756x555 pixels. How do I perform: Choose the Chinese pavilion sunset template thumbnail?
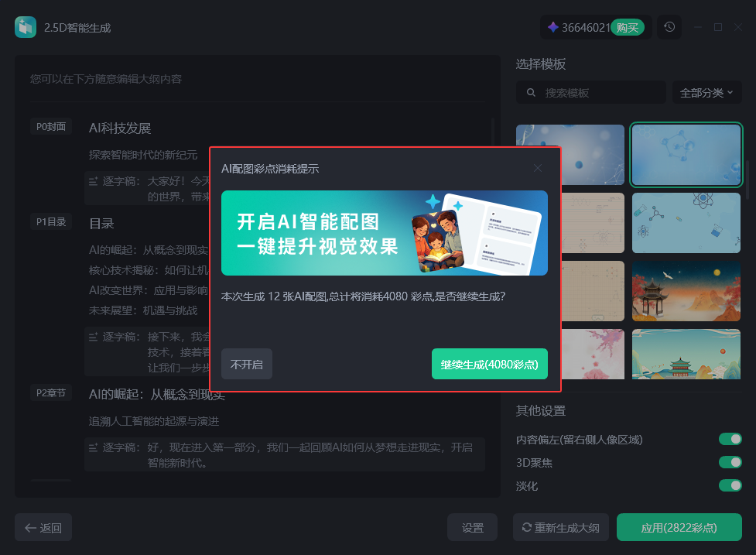tap(686, 291)
